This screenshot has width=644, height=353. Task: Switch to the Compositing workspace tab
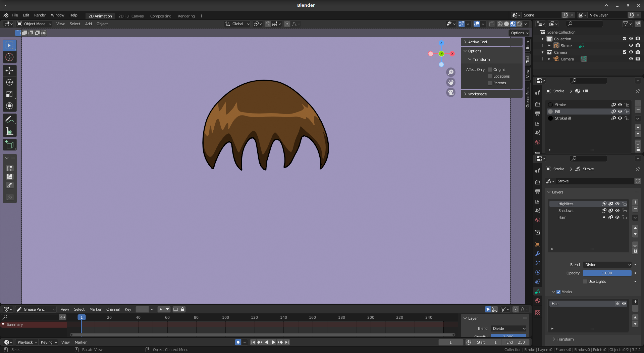click(161, 16)
